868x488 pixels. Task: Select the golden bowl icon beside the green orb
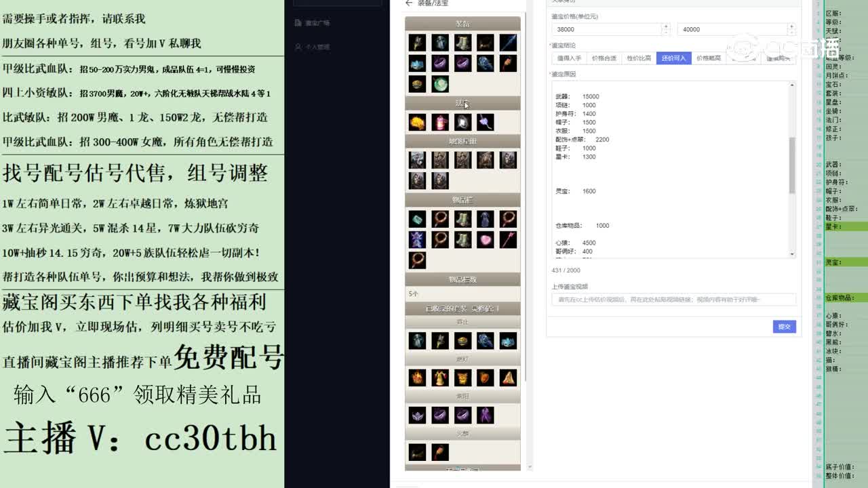pyautogui.click(x=417, y=83)
